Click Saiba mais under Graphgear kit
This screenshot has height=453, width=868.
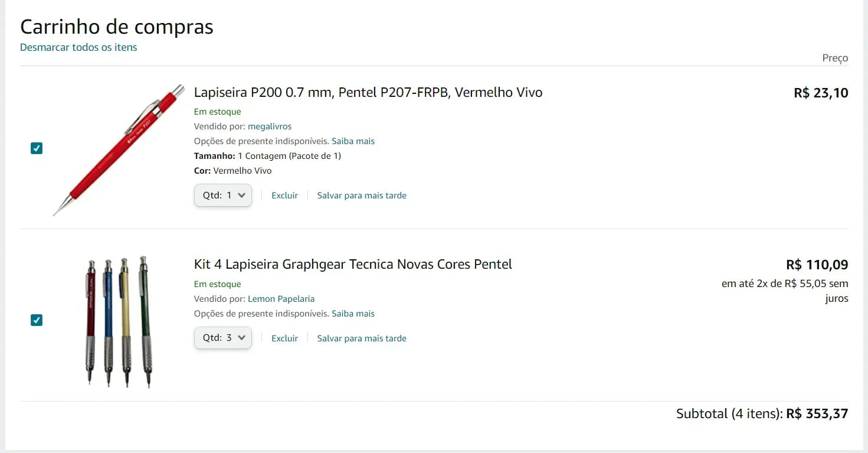(353, 314)
